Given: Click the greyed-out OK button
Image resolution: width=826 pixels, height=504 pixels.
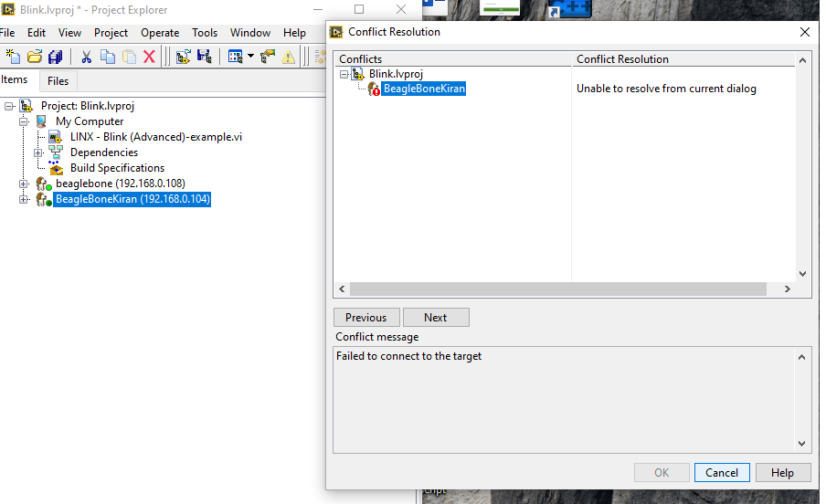Looking at the screenshot, I should (662, 472).
